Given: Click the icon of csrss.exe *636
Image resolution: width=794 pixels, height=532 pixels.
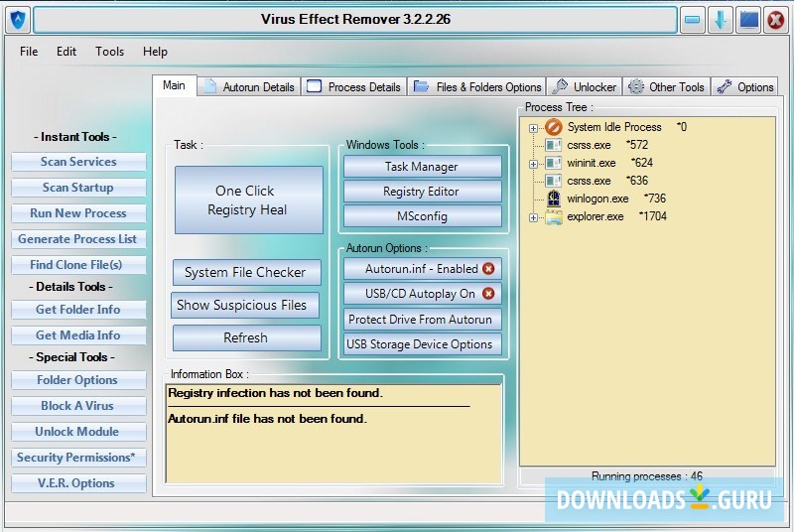Looking at the screenshot, I should tap(554, 181).
